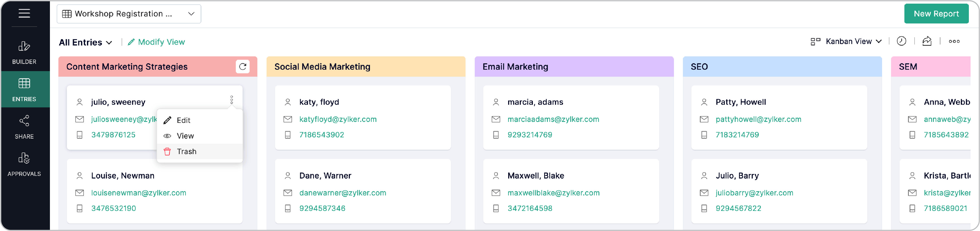Image resolution: width=980 pixels, height=231 pixels.
Task: Click the history clock icon
Action: (901, 41)
